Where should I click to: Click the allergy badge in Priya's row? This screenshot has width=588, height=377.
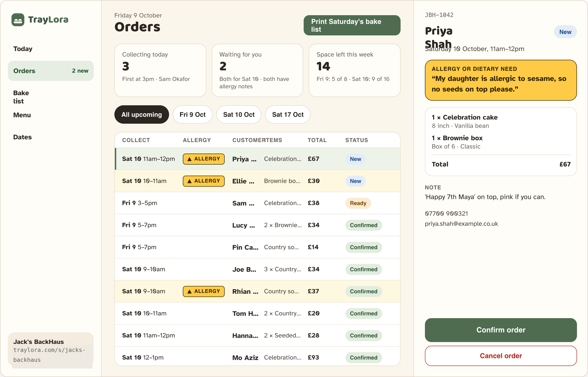tap(204, 159)
